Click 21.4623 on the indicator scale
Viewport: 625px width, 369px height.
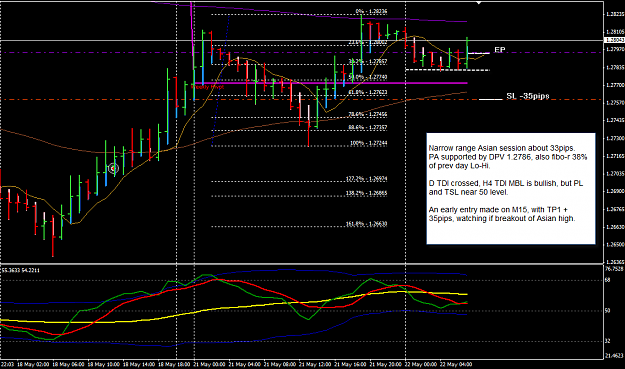click(x=614, y=355)
